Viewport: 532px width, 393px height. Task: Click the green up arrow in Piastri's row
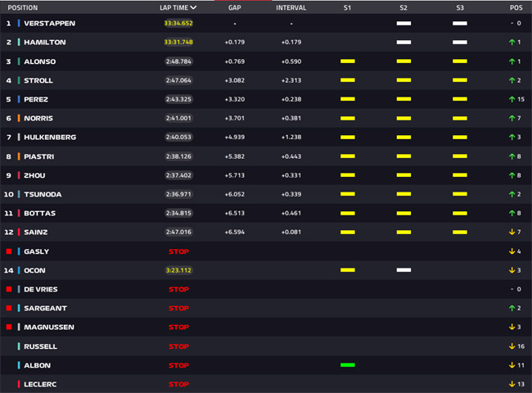512,156
